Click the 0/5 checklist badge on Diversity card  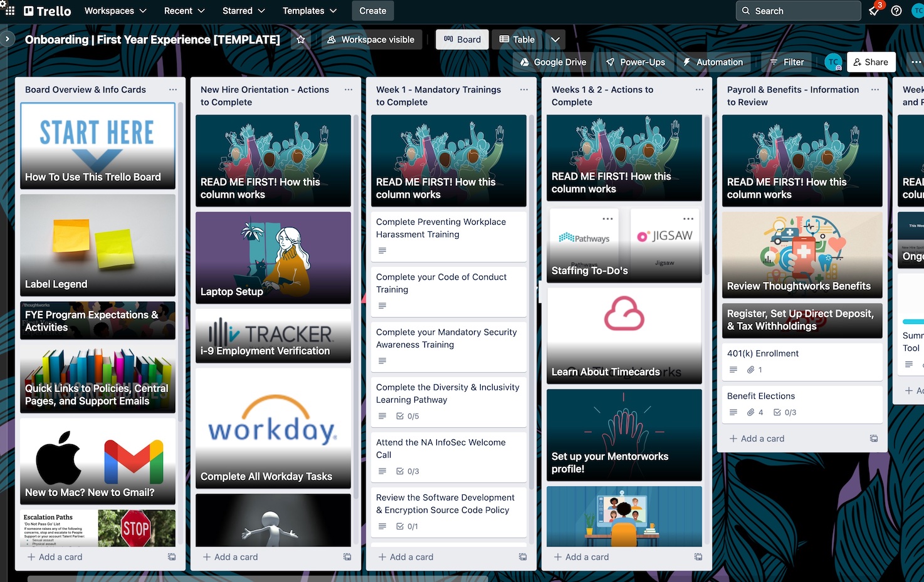coord(408,416)
